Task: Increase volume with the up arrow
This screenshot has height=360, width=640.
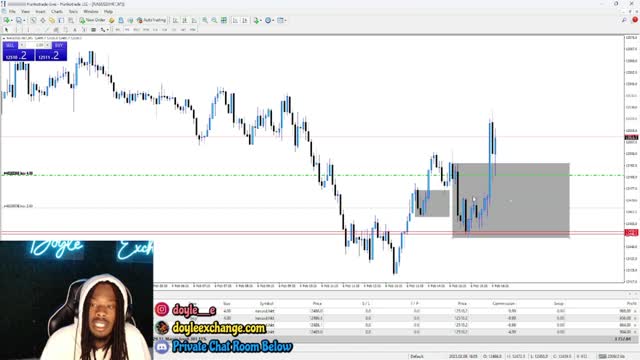Action: [48, 45]
